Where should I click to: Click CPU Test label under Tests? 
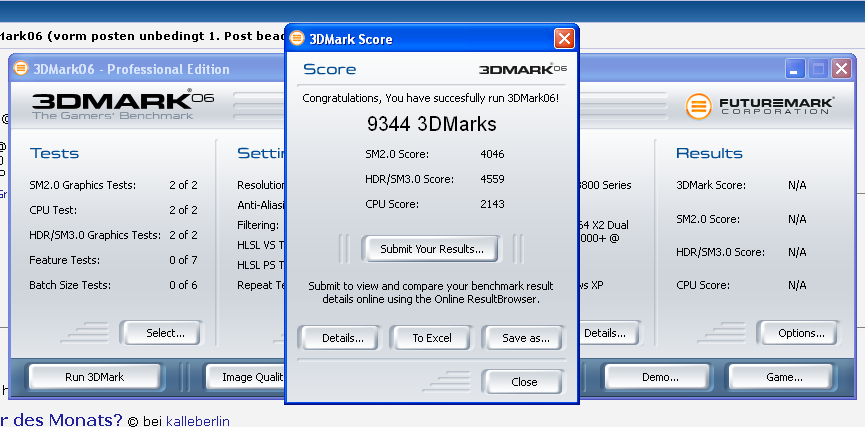click(x=53, y=210)
